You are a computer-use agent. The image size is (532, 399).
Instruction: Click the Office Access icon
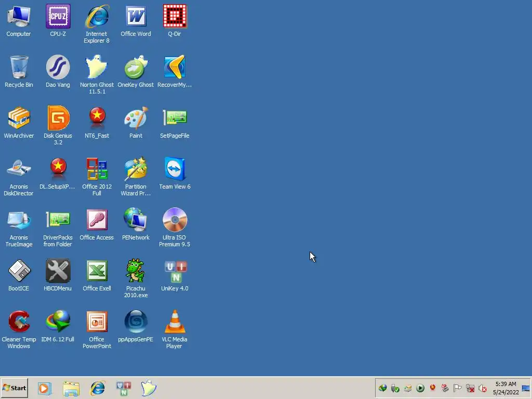[97, 224]
